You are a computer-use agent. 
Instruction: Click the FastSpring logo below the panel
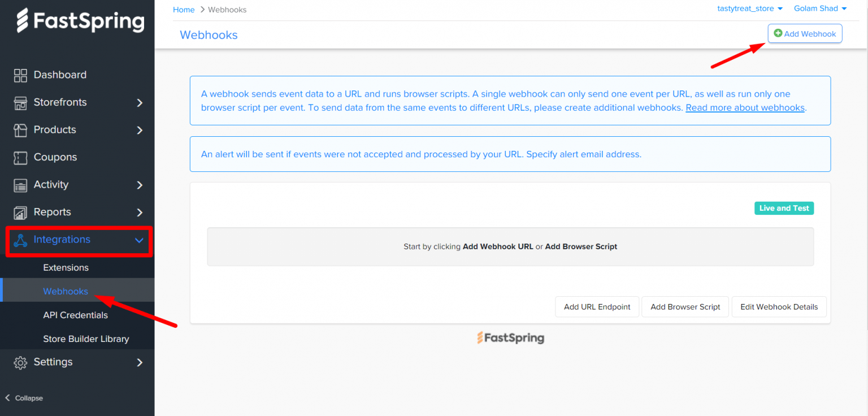pos(510,337)
